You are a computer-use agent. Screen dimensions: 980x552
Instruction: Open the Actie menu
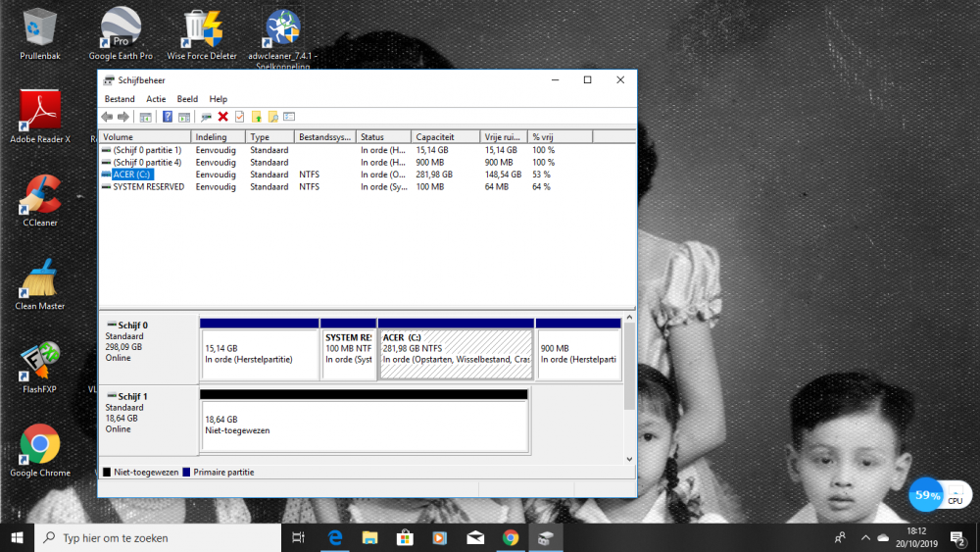tap(156, 99)
